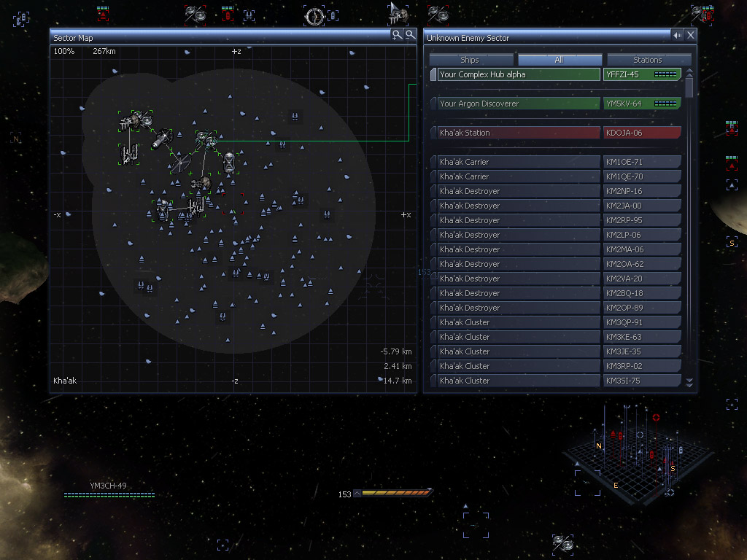The width and height of the screenshot is (747, 560).
Task: Select Your Argon Discoverer in the list
Action: pos(555,104)
